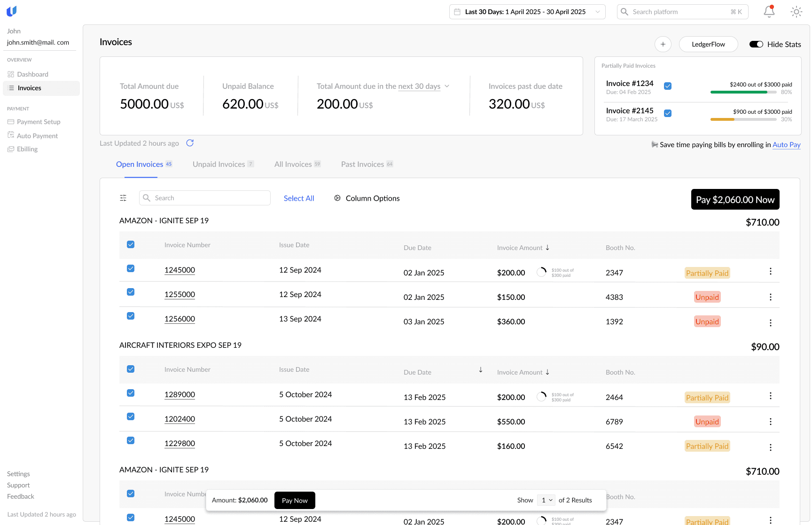Switch to All Invoices tab

pyautogui.click(x=297, y=164)
